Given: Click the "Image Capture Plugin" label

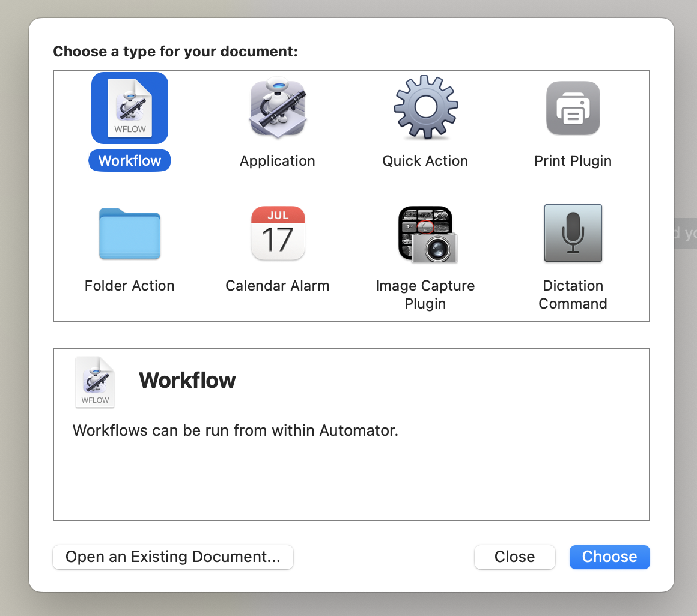Looking at the screenshot, I should tap(425, 294).
